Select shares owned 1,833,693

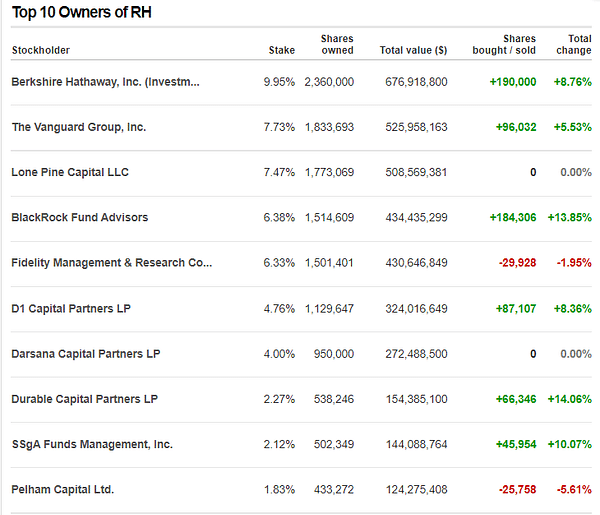(329, 127)
